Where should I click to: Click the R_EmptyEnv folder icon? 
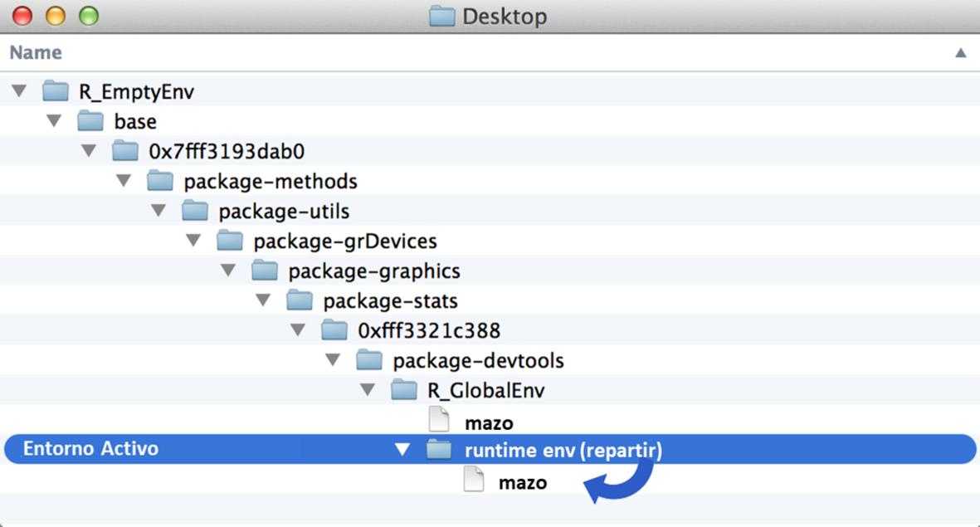(x=56, y=91)
